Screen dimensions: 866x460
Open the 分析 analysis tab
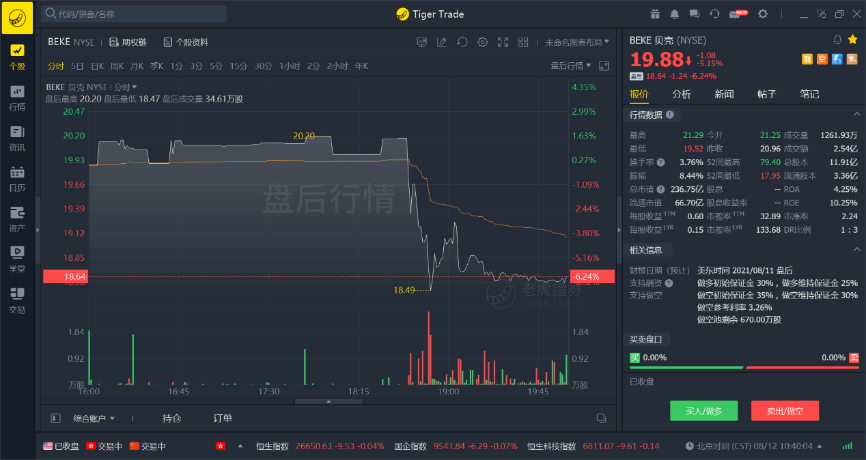pyautogui.click(x=682, y=94)
